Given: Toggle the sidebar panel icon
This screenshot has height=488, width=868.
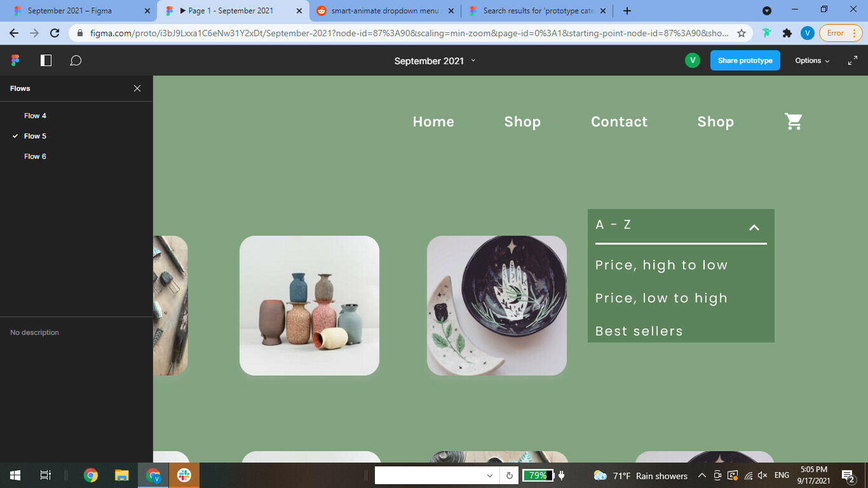Looking at the screenshot, I should [46, 60].
